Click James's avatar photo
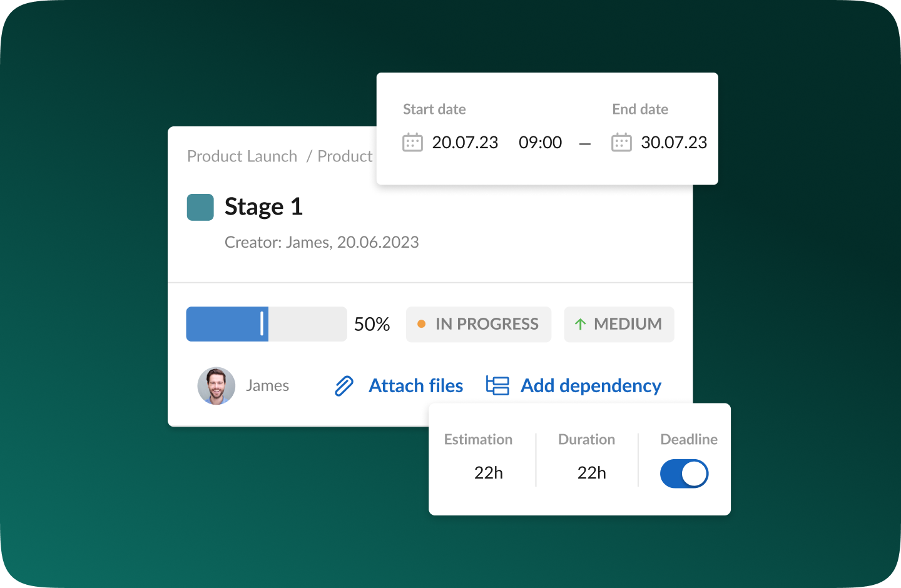Screen dimensions: 901x588 click(216, 385)
